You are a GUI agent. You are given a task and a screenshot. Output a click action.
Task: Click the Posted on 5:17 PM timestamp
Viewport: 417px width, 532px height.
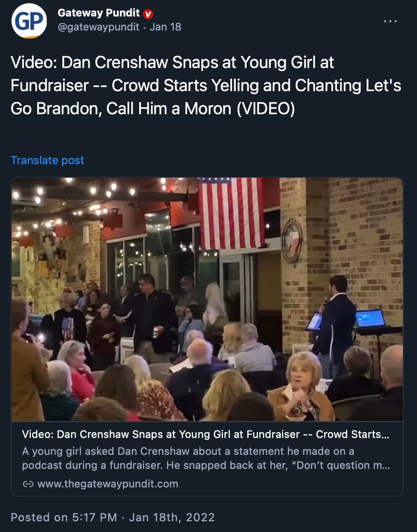point(113,518)
